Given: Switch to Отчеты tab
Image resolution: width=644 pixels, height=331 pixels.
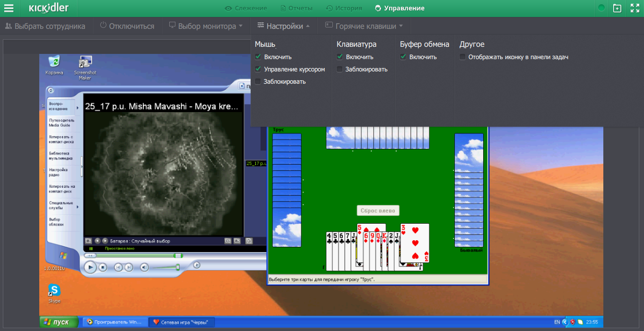Looking at the screenshot, I should (x=296, y=8).
